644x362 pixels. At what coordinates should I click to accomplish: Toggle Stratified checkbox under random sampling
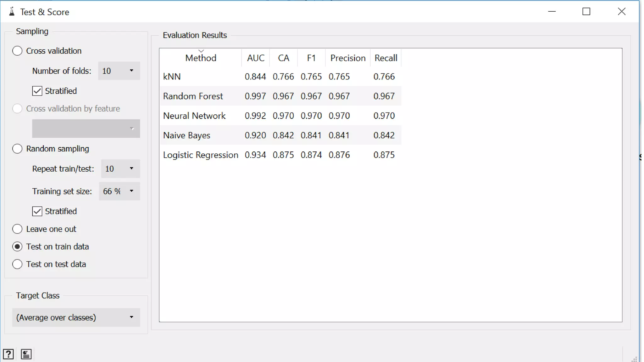tap(37, 211)
